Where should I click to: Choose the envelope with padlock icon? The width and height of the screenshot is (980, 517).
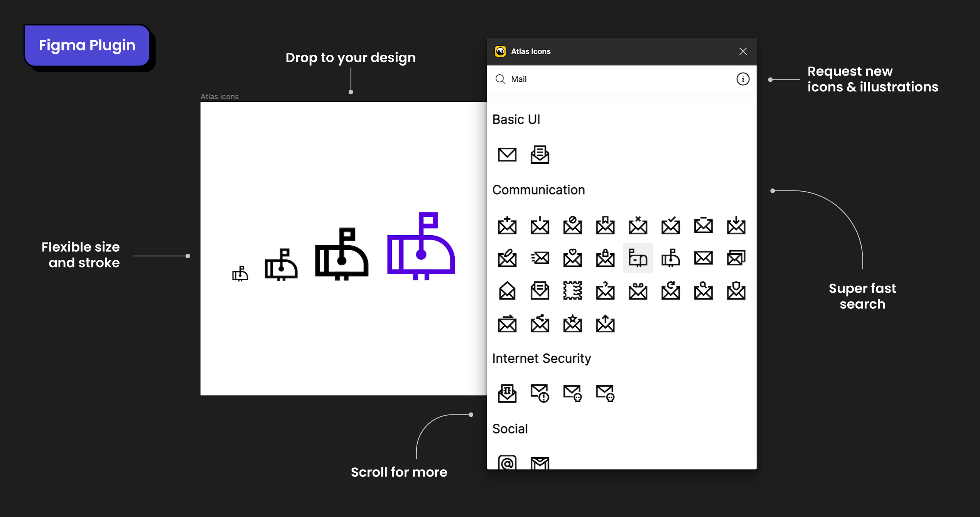coord(605,258)
